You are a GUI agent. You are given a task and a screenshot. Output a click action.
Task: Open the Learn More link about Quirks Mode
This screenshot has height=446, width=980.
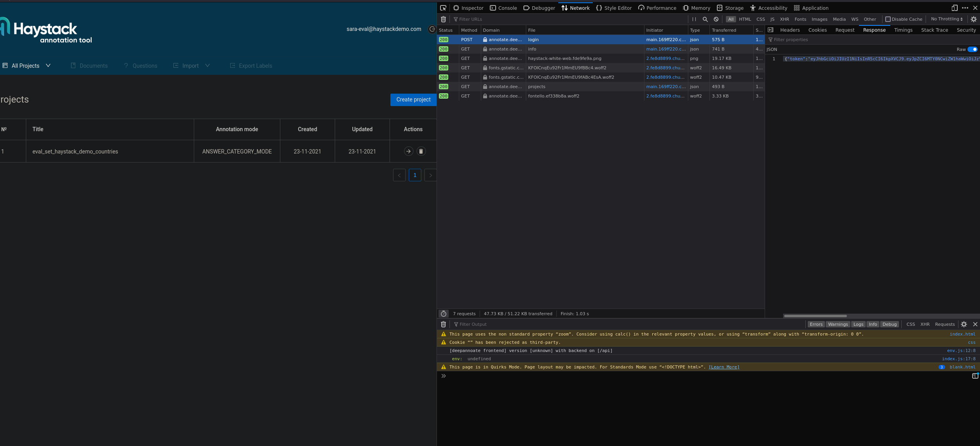724,367
